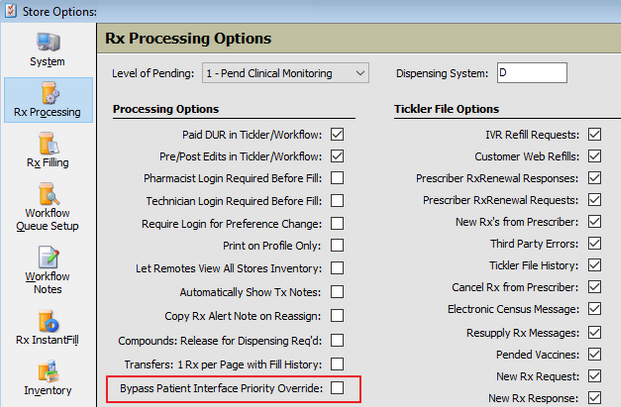The image size is (621, 407).
Task: Open the System options icon
Action: coord(48,42)
